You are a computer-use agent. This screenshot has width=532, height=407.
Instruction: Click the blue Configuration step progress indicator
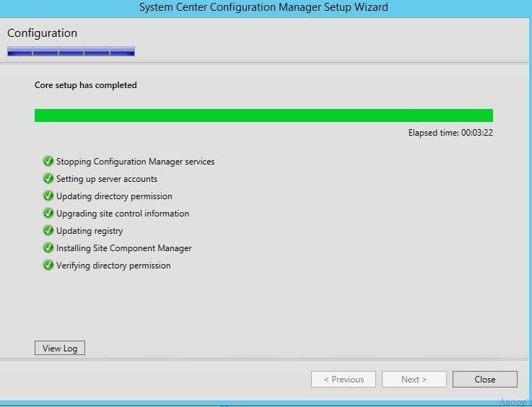[71, 51]
